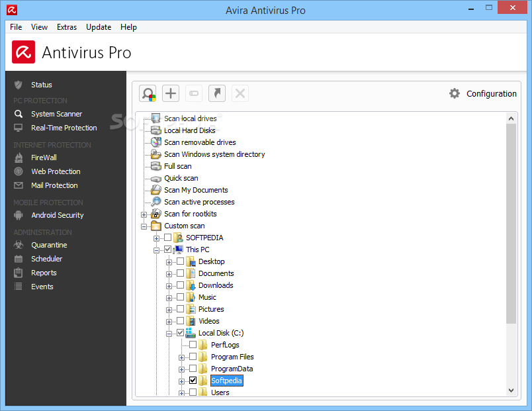Screen dimensions: 532x411
Task: Click Web Protection globe icon
Action: pos(19,171)
